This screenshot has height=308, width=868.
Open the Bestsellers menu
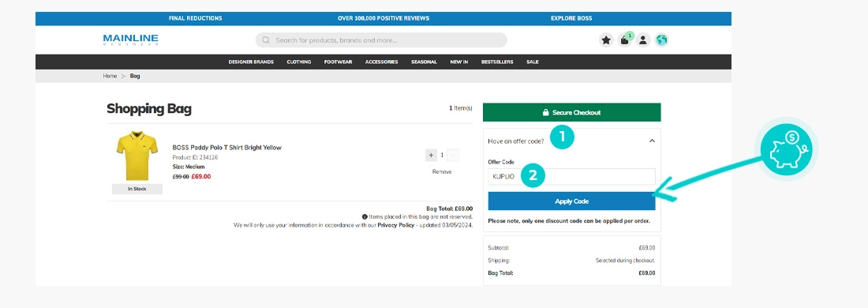[497, 62]
